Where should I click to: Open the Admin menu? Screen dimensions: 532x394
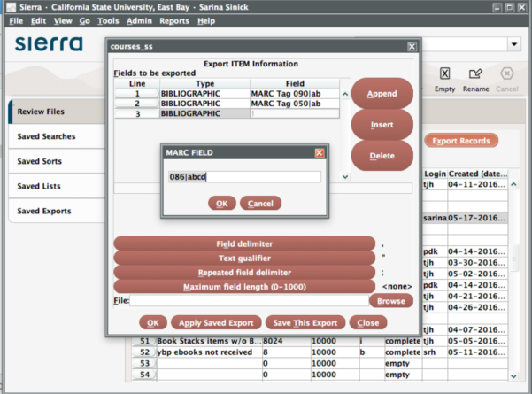click(140, 20)
